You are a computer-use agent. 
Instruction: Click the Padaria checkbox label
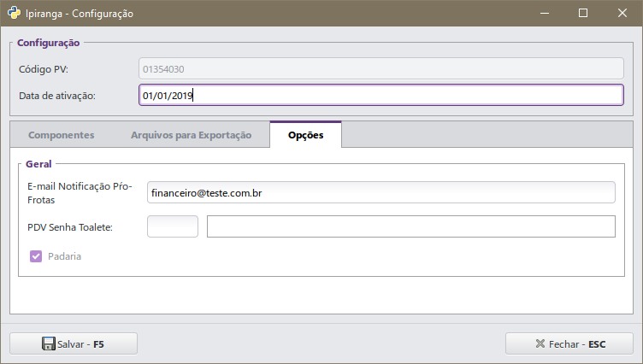[x=64, y=256]
